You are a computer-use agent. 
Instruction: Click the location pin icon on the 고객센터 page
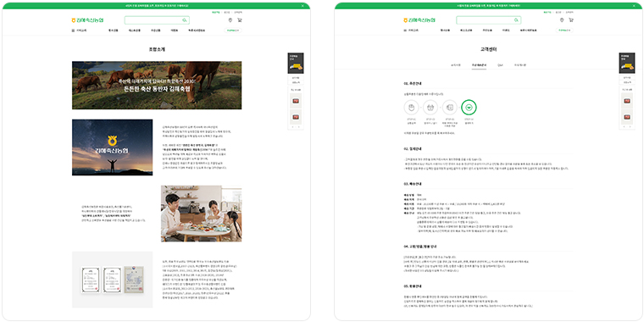point(562,20)
